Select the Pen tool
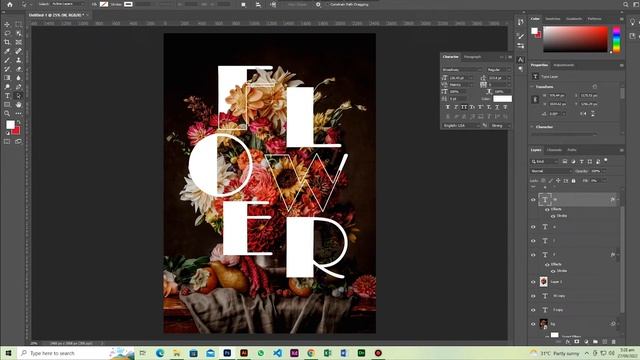This screenshot has width=640, height=360. [x=18, y=87]
